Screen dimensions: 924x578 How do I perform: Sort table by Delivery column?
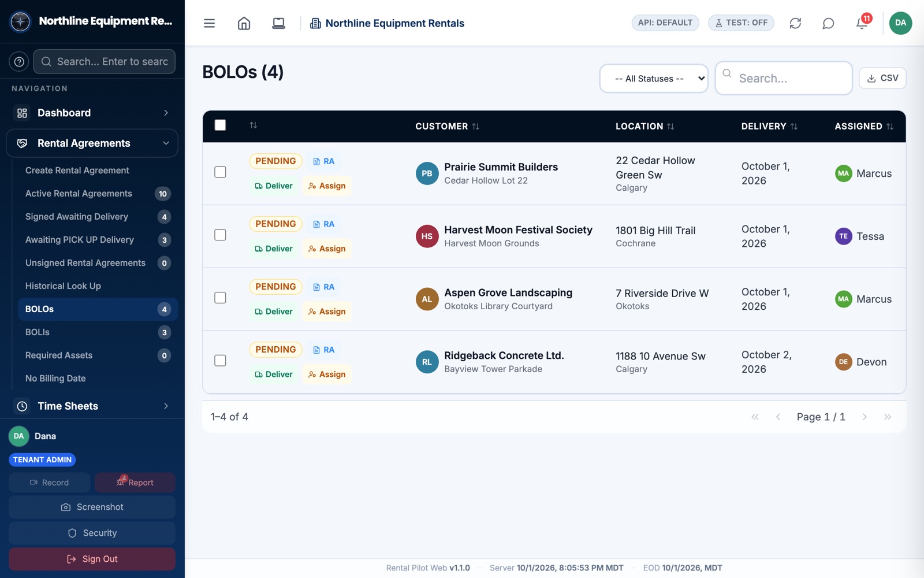pyautogui.click(x=770, y=126)
